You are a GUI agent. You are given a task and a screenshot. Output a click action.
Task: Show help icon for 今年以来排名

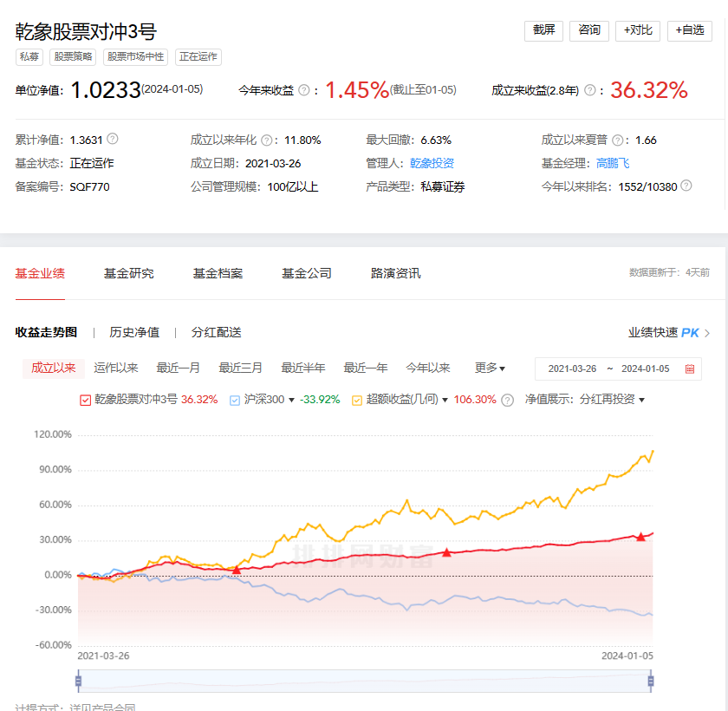[x=686, y=186]
